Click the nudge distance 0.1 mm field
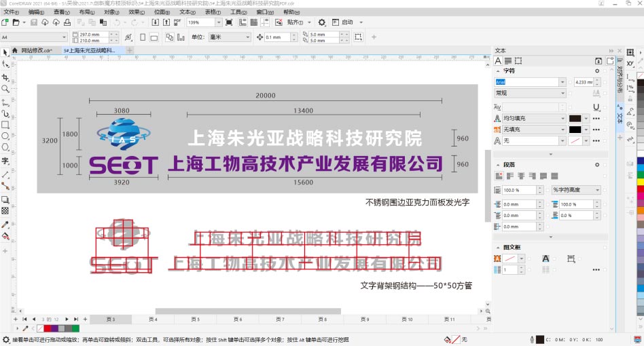The image size is (644, 346). [276, 37]
